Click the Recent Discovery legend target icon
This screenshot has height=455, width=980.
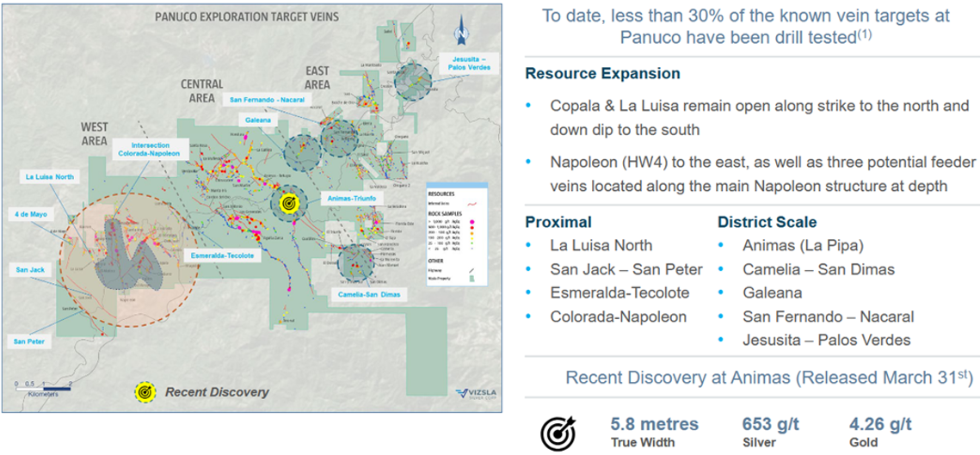(x=143, y=392)
